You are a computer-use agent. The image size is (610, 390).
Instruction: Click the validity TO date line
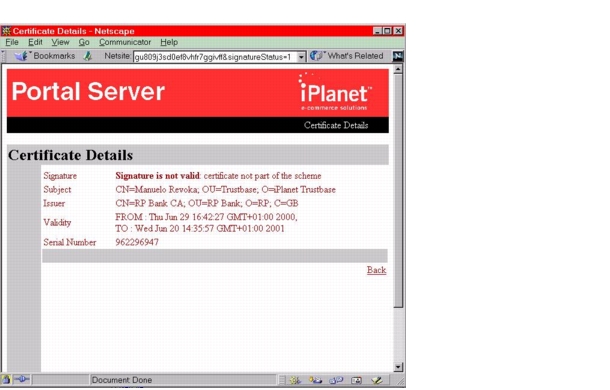coord(200,228)
